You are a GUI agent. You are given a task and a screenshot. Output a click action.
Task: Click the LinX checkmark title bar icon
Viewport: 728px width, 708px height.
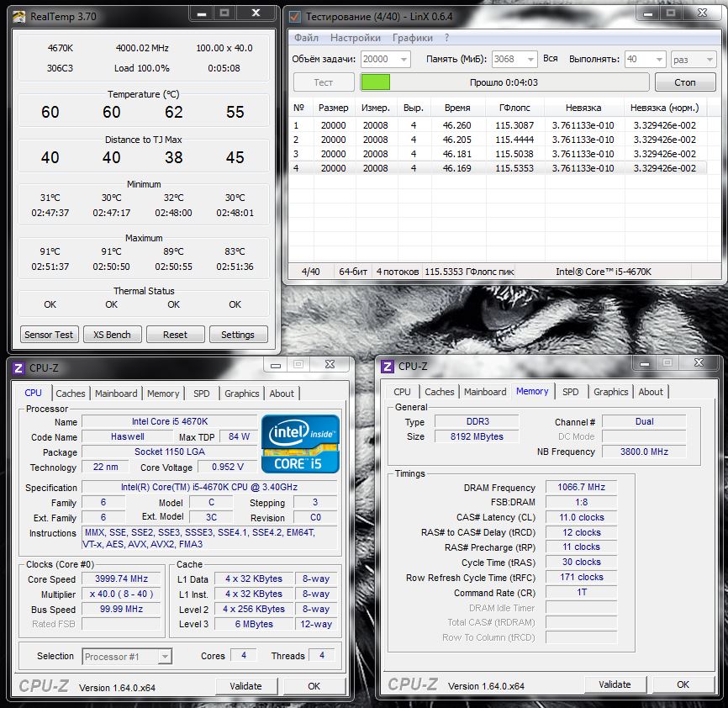295,16
